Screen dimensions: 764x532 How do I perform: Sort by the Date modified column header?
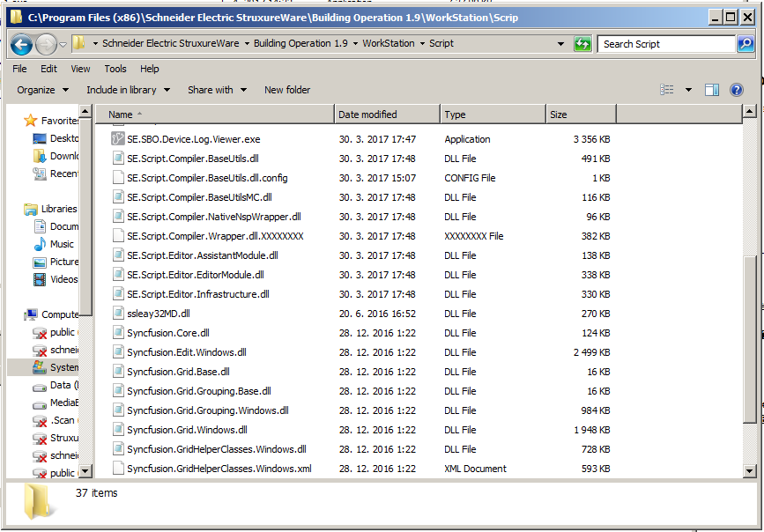coord(388,115)
